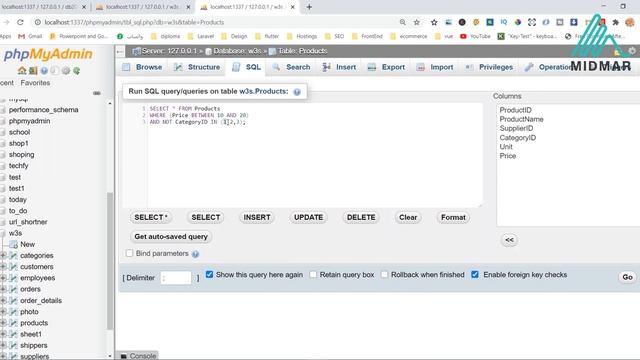Open the Insert tab
This screenshot has height=360, width=640.
pos(340,67)
